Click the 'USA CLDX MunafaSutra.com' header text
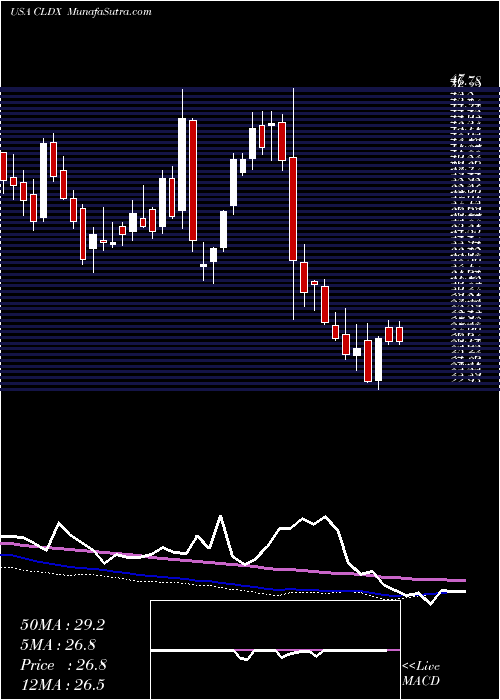The width and height of the screenshot is (500, 700). point(80,12)
